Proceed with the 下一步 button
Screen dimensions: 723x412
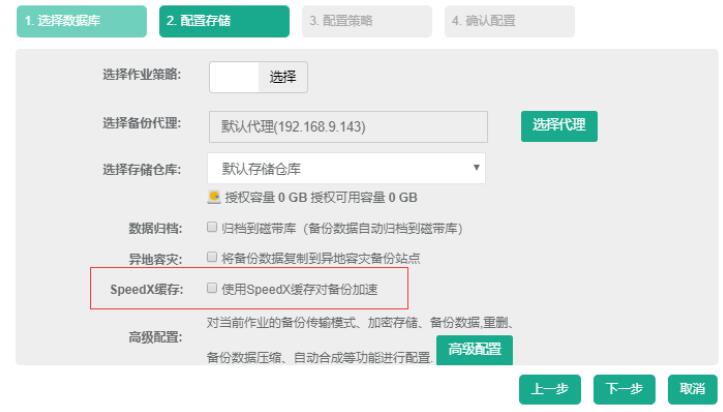[625, 390]
